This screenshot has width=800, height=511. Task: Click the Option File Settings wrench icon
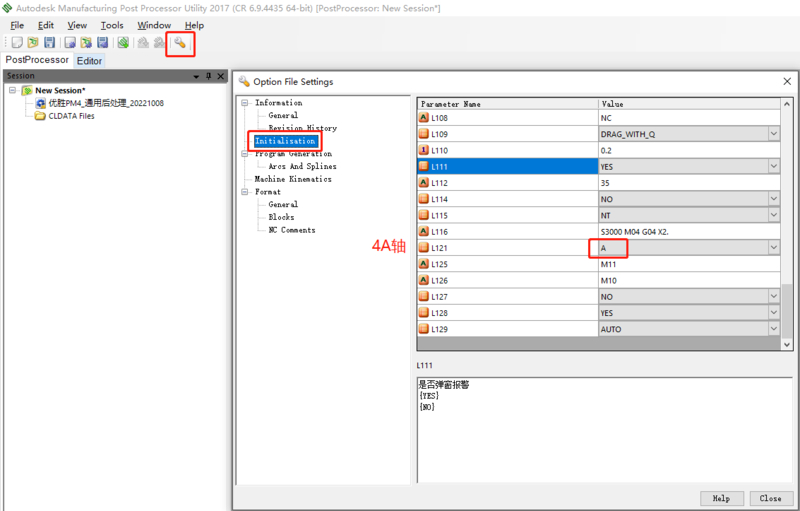[x=180, y=43]
